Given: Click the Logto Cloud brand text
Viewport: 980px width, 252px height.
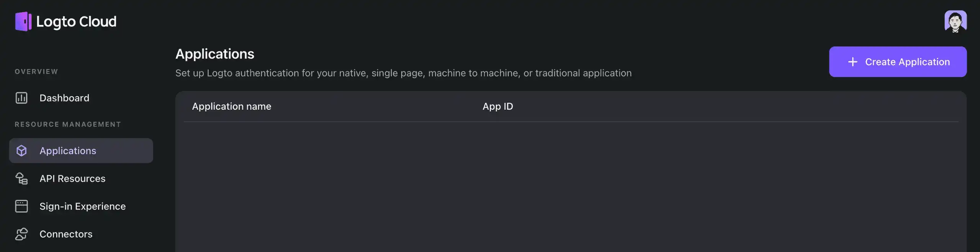Looking at the screenshot, I should click(x=76, y=21).
